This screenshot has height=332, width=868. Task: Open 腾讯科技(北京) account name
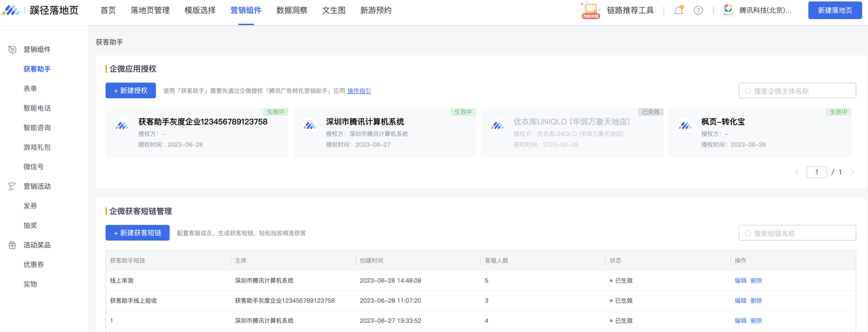click(x=765, y=10)
